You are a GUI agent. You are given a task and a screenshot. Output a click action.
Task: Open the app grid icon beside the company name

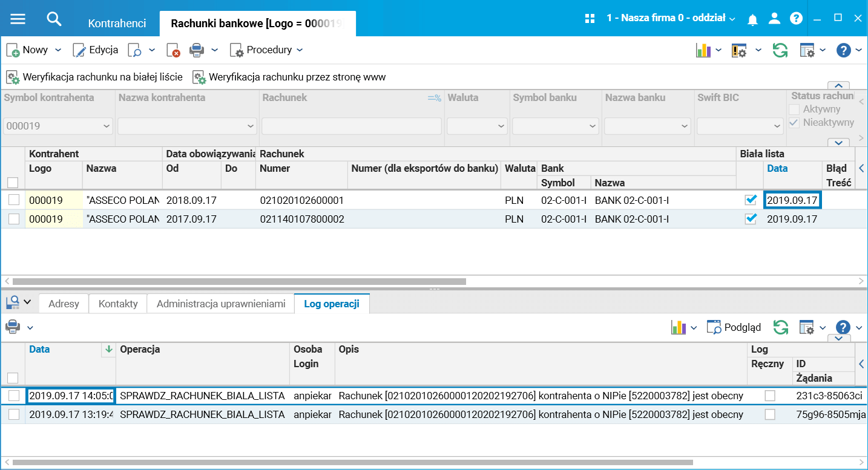590,19
